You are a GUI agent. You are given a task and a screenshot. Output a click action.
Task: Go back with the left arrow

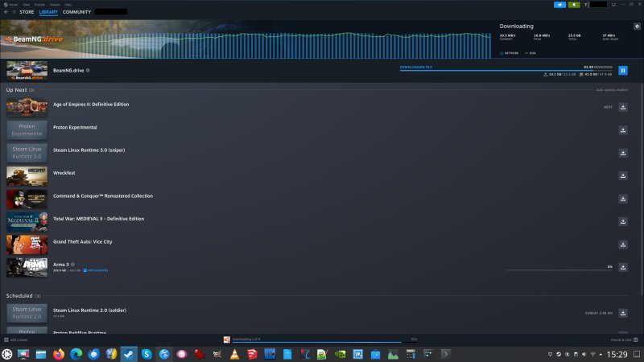coord(6,12)
